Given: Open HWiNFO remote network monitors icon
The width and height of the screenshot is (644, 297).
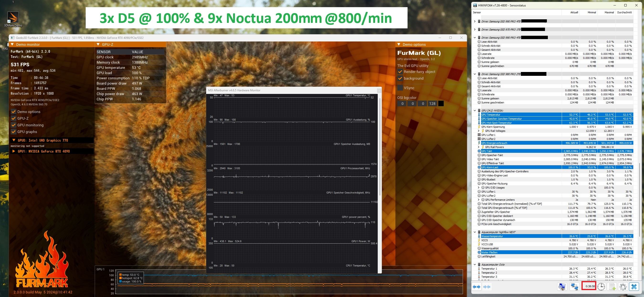Looking at the screenshot, I should (574, 287).
